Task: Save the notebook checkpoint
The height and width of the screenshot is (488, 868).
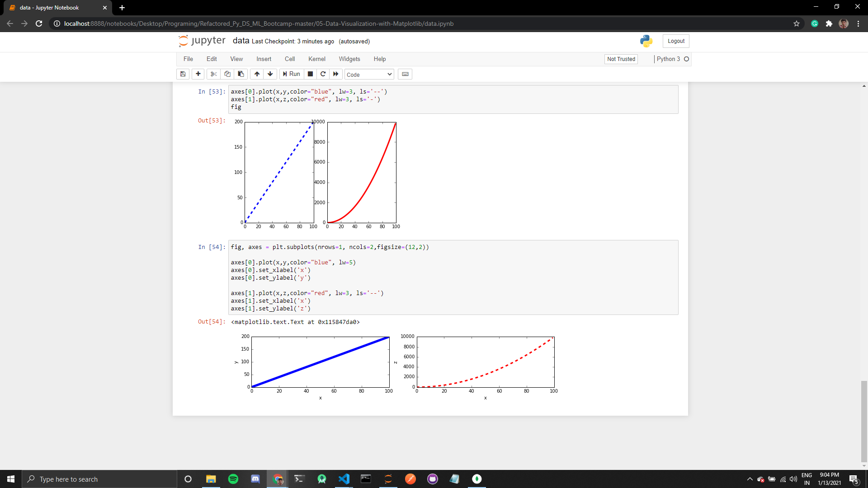Action: (183, 74)
